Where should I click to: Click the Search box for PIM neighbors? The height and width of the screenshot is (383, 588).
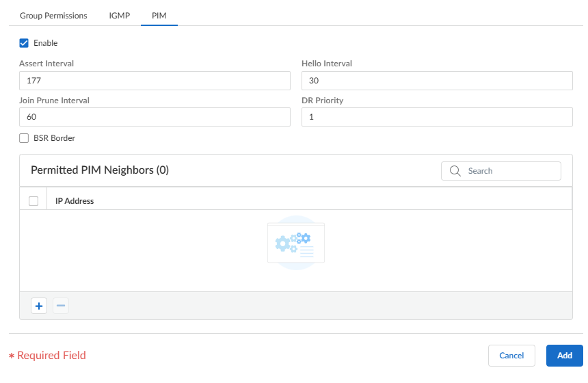pos(501,171)
